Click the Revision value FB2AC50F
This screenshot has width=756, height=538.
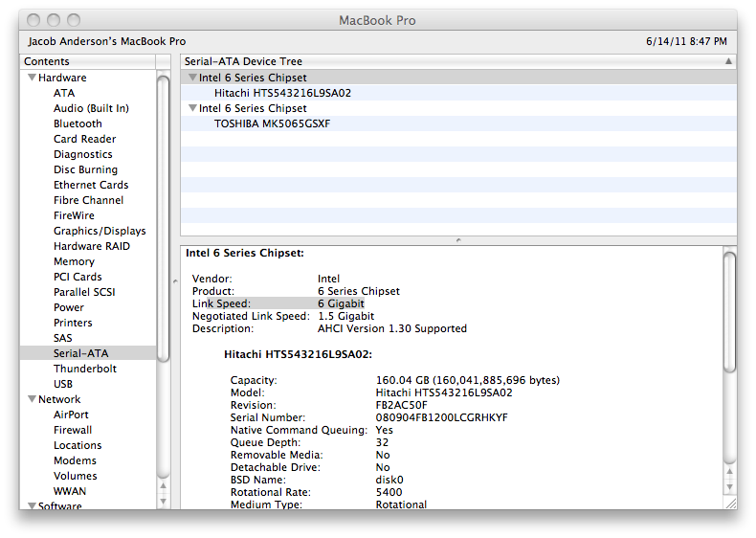pos(401,405)
